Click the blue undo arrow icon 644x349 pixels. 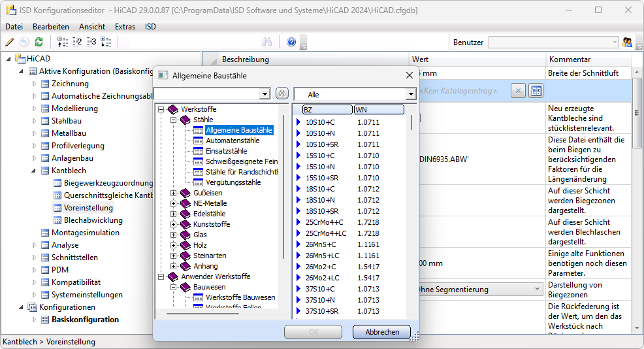[x=24, y=42]
